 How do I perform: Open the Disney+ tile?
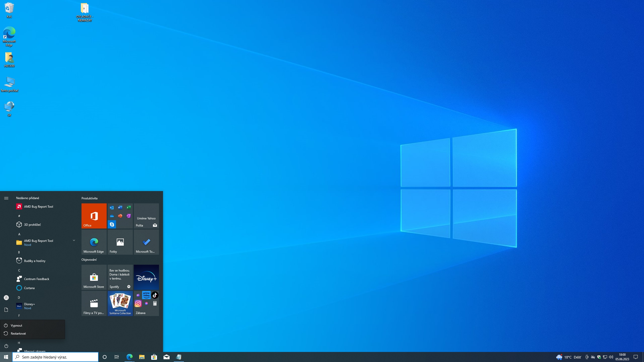[x=146, y=277]
